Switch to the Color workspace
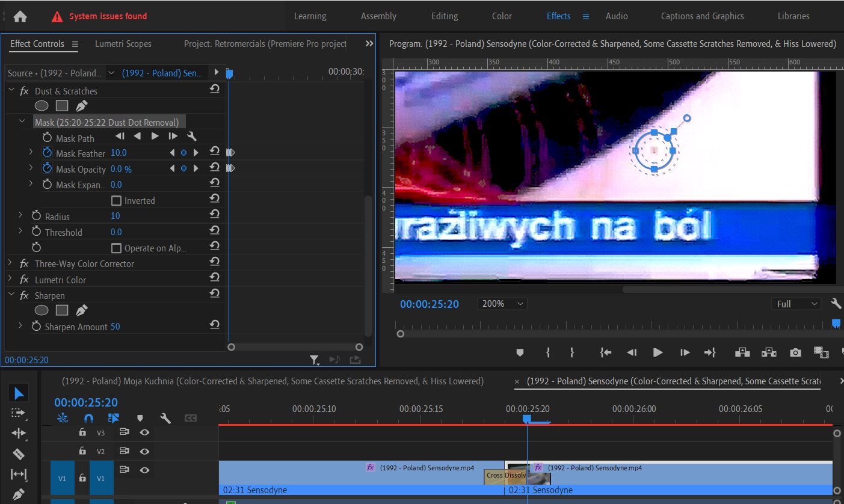The image size is (844, 504). click(x=502, y=16)
